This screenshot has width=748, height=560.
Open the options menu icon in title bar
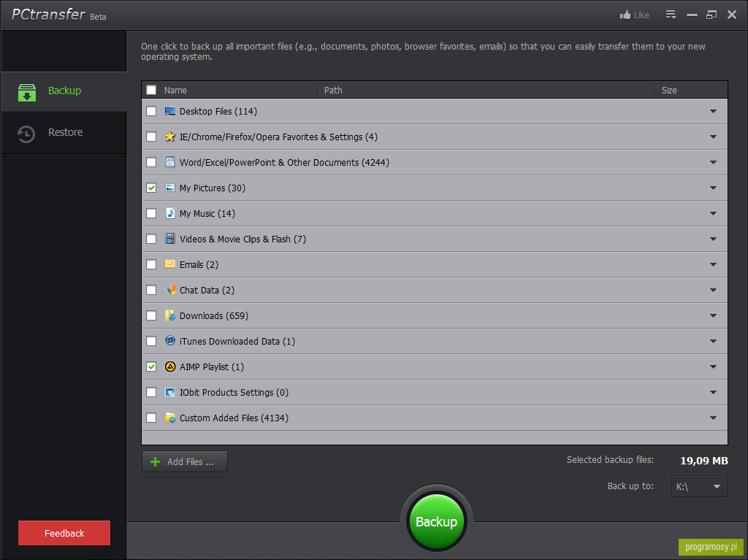671,15
